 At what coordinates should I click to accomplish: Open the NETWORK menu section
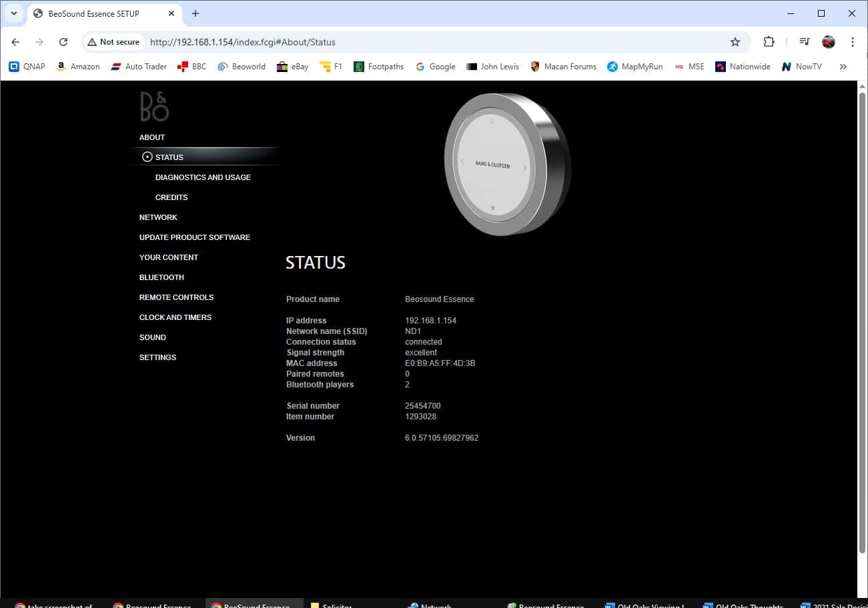tap(158, 217)
